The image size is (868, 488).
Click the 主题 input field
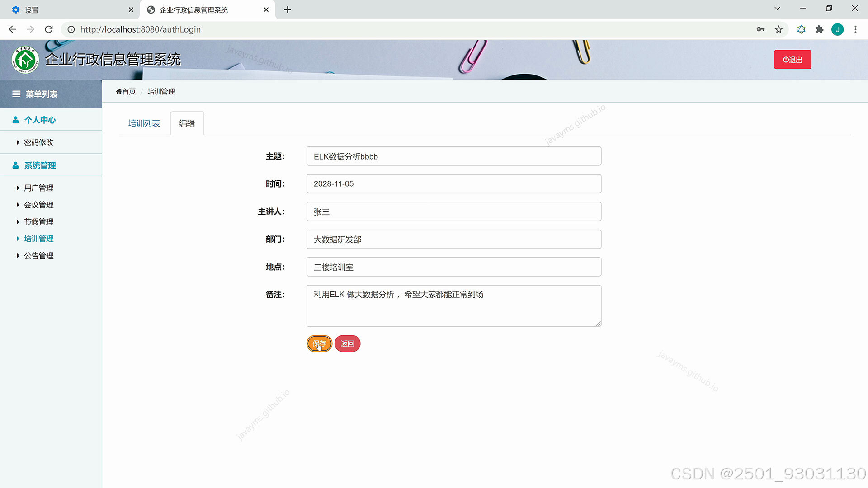pyautogui.click(x=454, y=156)
